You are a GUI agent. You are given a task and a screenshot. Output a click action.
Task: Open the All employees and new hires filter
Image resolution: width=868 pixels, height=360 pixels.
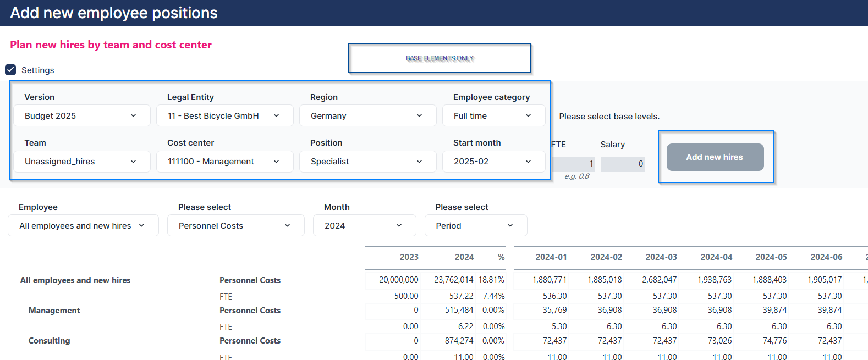pos(83,226)
